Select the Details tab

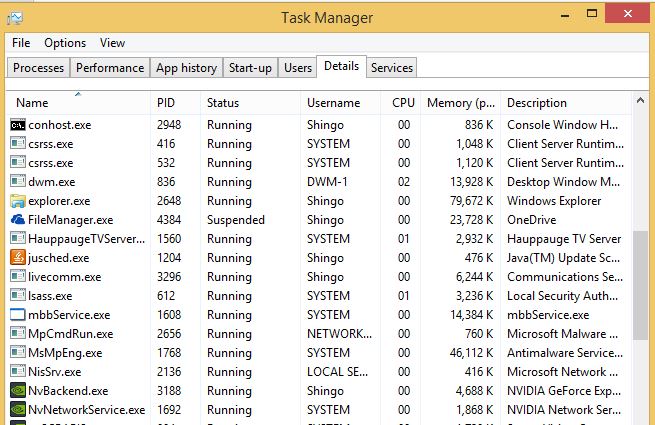tap(341, 66)
